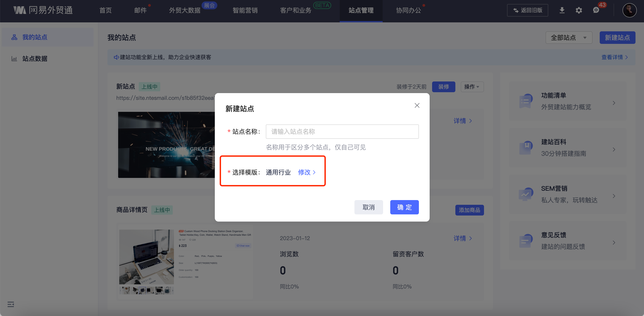Click the 站点名称 input field
Image resolution: width=644 pixels, height=316 pixels.
(342, 132)
